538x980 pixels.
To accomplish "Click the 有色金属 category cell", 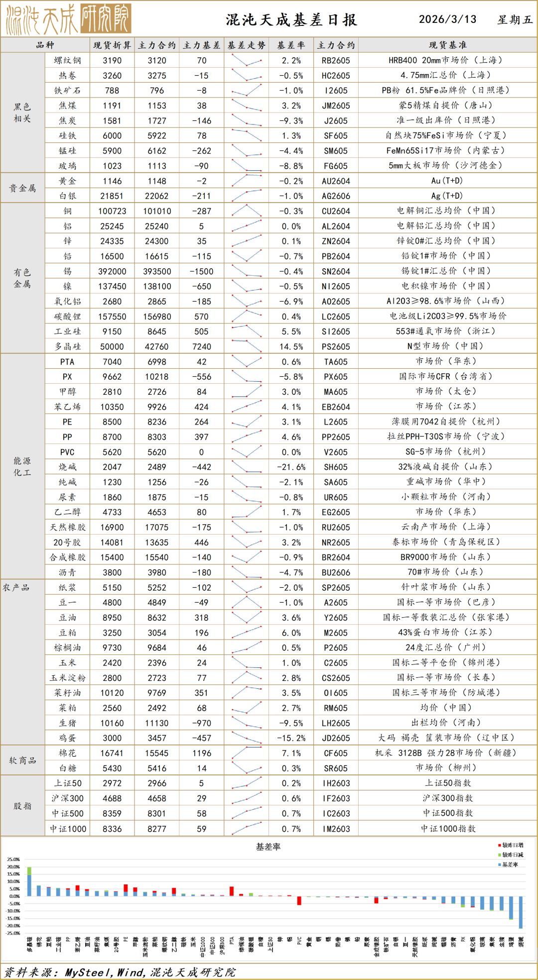I will pyautogui.click(x=22, y=278).
